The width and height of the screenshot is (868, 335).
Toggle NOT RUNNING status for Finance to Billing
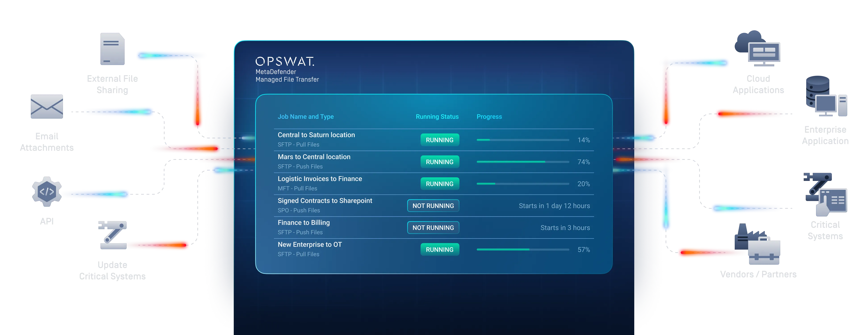coord(433,228)
